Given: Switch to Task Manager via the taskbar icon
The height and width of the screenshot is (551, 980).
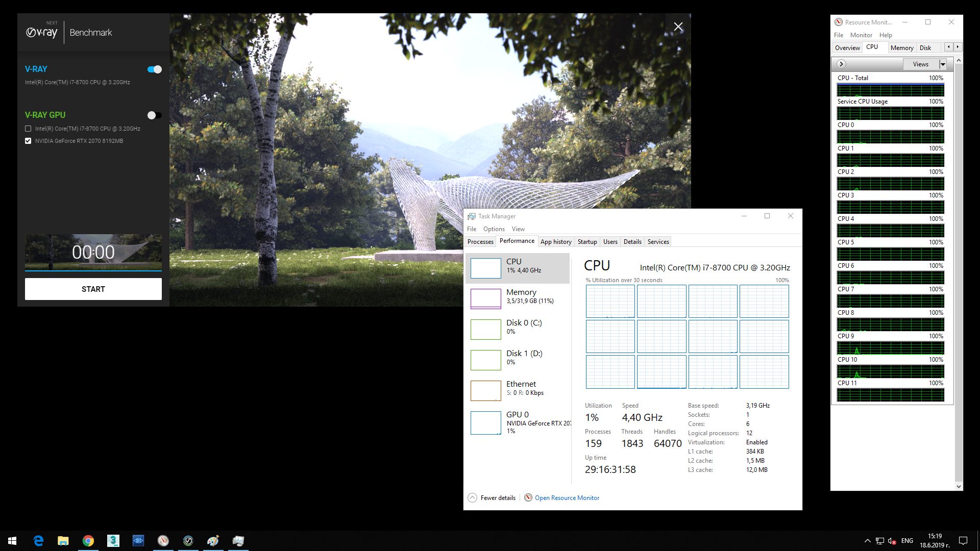Looking at the screenshot, I should coord(238,541).
